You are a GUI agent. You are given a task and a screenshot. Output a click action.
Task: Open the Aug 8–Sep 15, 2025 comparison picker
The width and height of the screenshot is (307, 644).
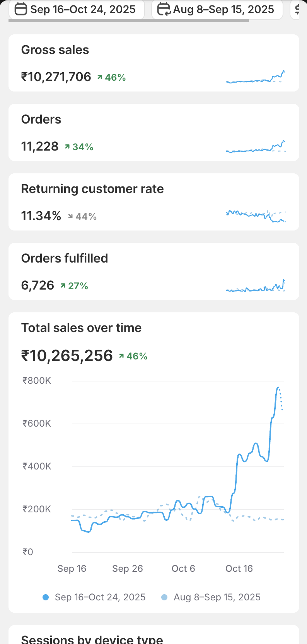[x=217, y=9]
